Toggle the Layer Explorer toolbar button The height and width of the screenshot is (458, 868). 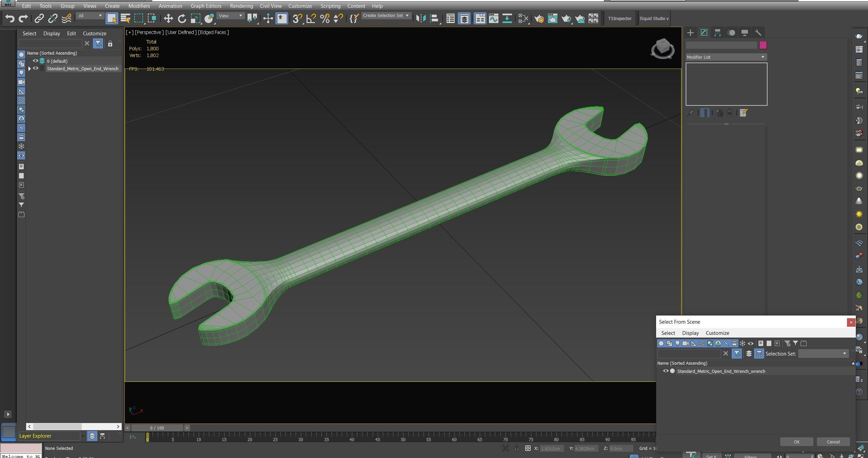[464, 18]
